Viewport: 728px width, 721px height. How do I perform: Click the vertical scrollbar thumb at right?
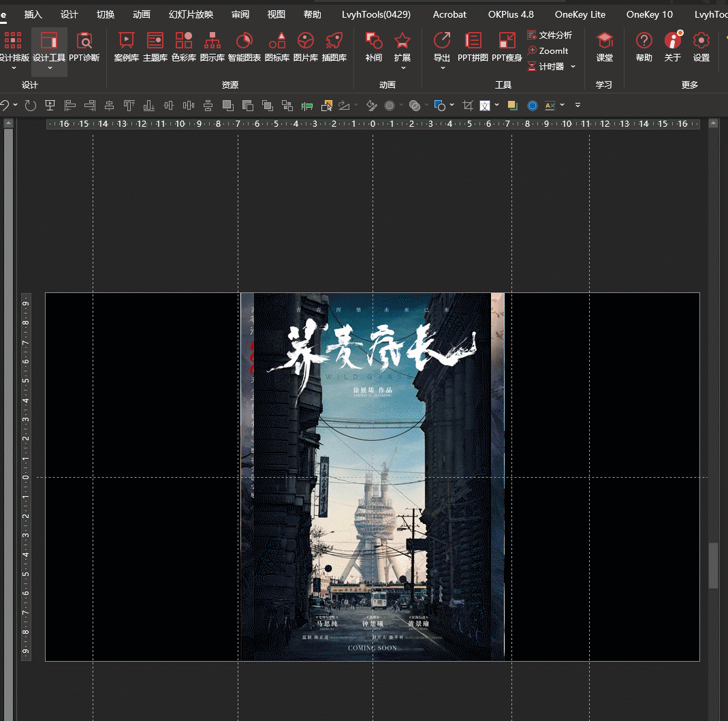coord(713,566)
